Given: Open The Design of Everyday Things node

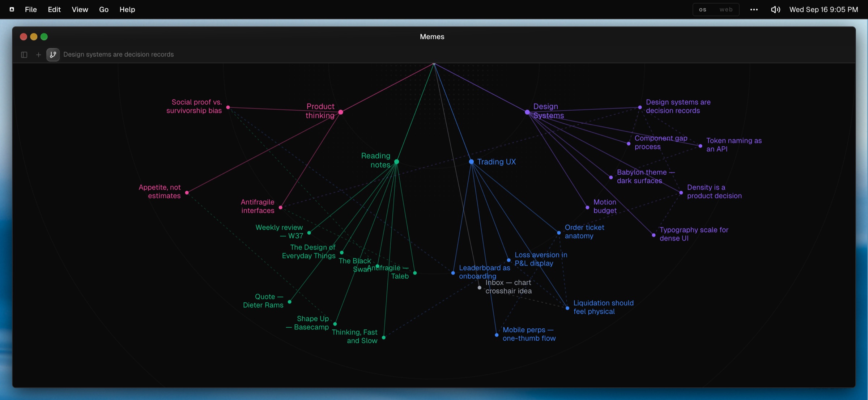Looking at the screenshot, I should coord(342,253).
